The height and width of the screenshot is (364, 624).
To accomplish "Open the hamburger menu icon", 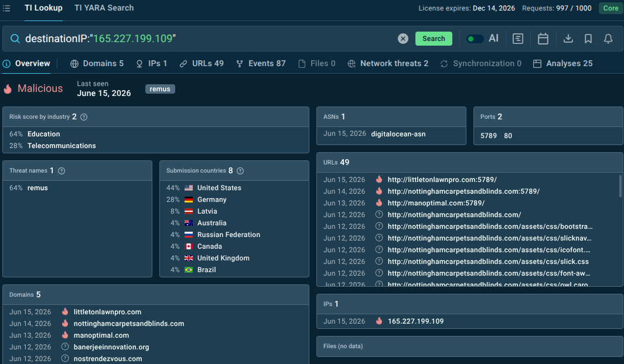I will [6, 8].
